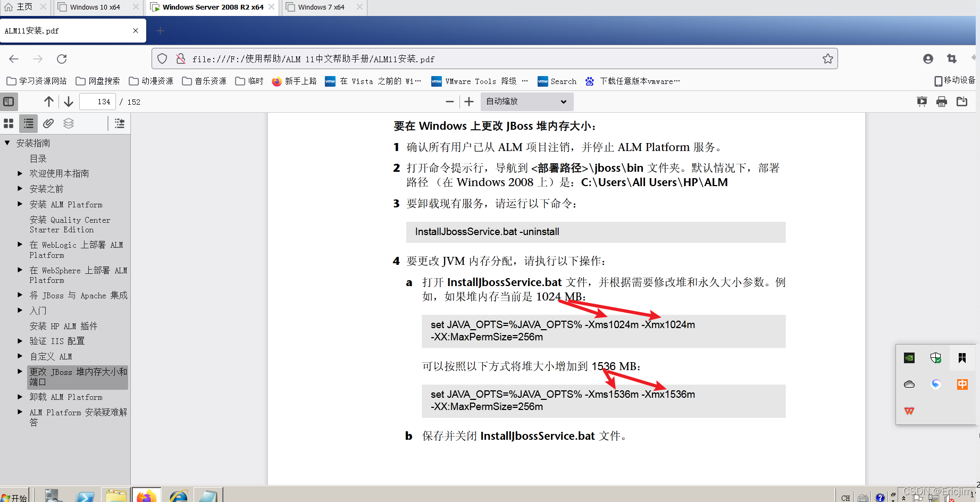980x502 pixels.
Task: Click the outline current-item locator icon
Action: pyautogui.click(x=120, y=123)
